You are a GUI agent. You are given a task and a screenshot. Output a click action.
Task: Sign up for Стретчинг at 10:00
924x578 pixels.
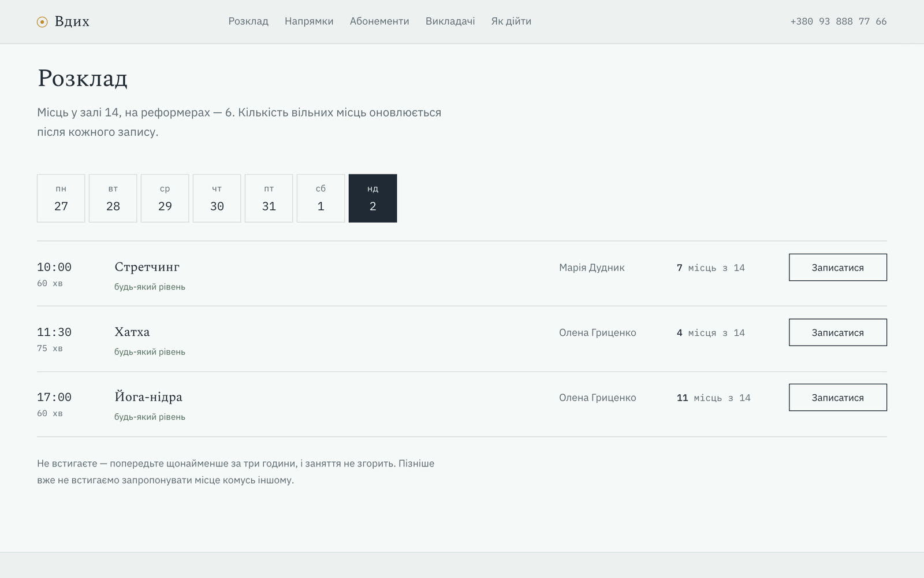(x=838, y=268)
